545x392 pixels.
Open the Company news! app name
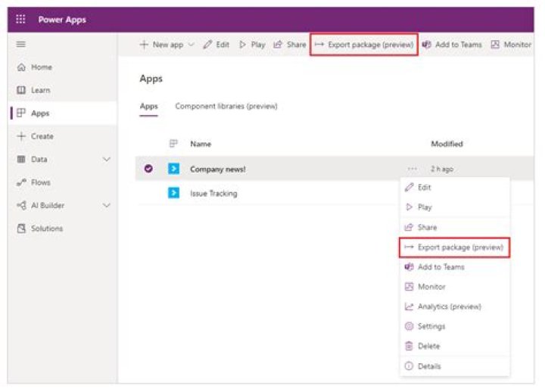point(218,170)
